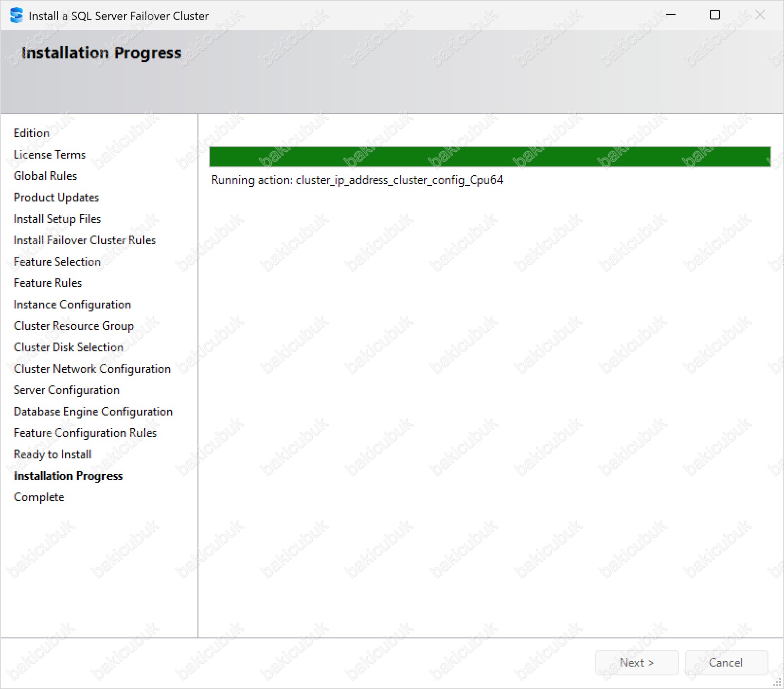Select Instance Configuration step
The width and height of the screenshot is (784, 689).
point(72,305)
